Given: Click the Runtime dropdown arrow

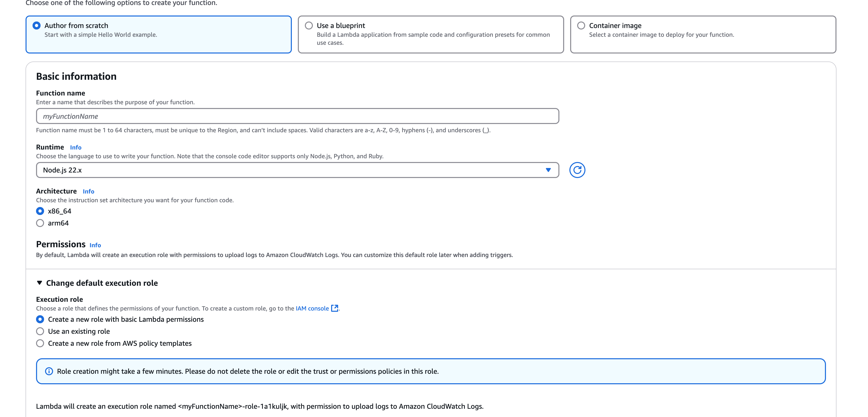Looking at the screenshot, I should [x=548, y=170].
